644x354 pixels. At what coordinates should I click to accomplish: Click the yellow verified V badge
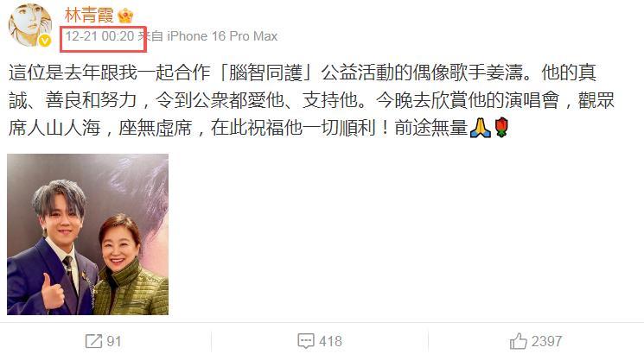[x=45, y=41]
